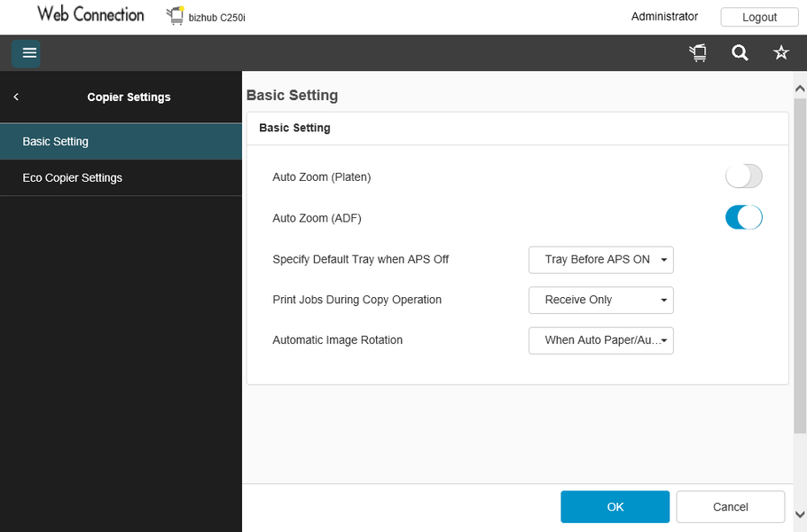
Task: Select Basic Setting in the sidebar
Action: click(x=121, y=141)
